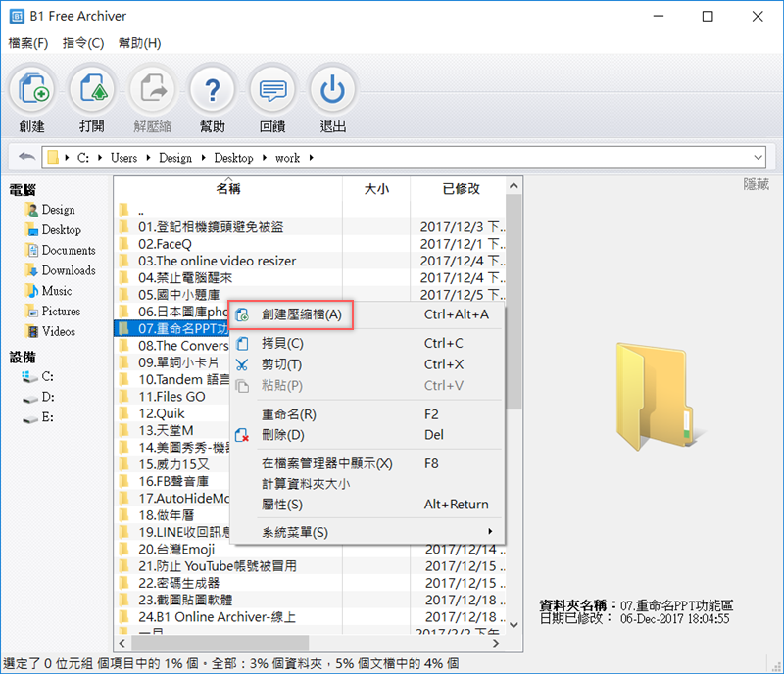The width and height of the screenshot is (784, 674).
Task: Choose 創建壓縮檔(A) from context menu
Action: point(302,314)
